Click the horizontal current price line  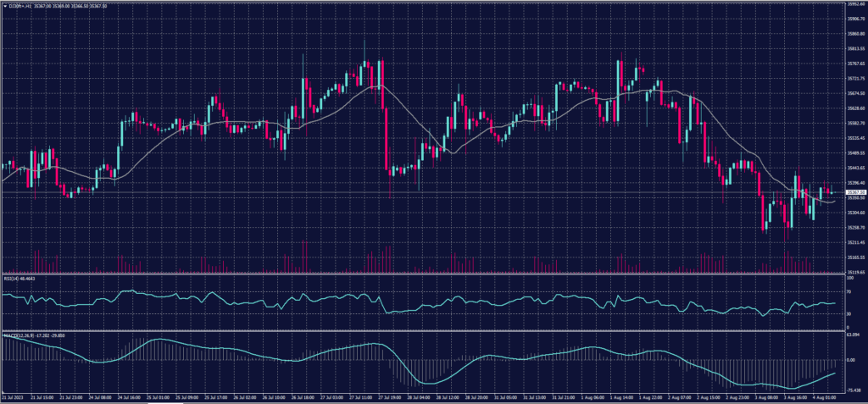424,193
